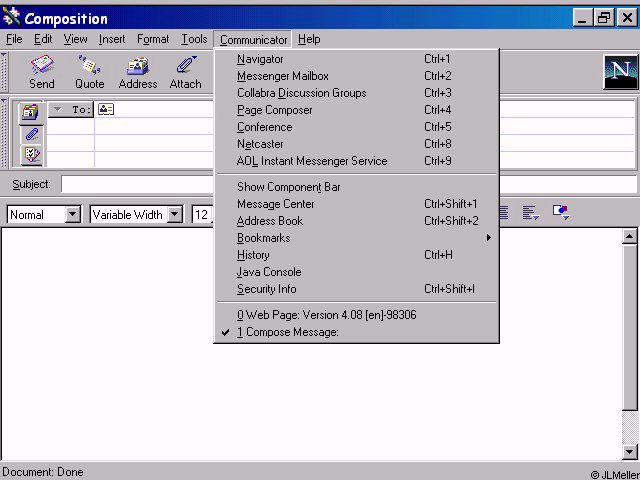
Task: Close the Communicator menu from menu bar
Action: click(253, 40)
